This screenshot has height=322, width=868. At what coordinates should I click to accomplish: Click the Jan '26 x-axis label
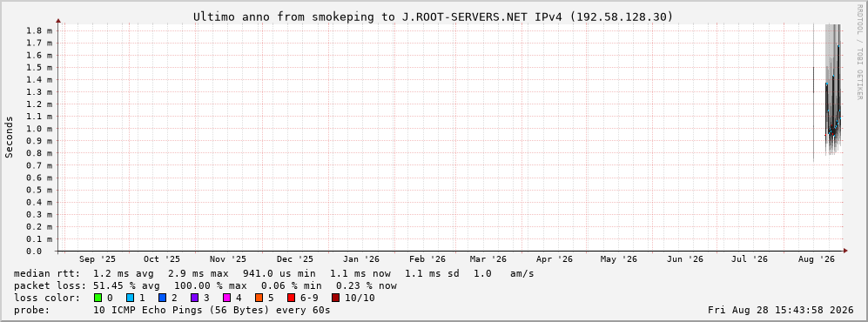point(361,259)
